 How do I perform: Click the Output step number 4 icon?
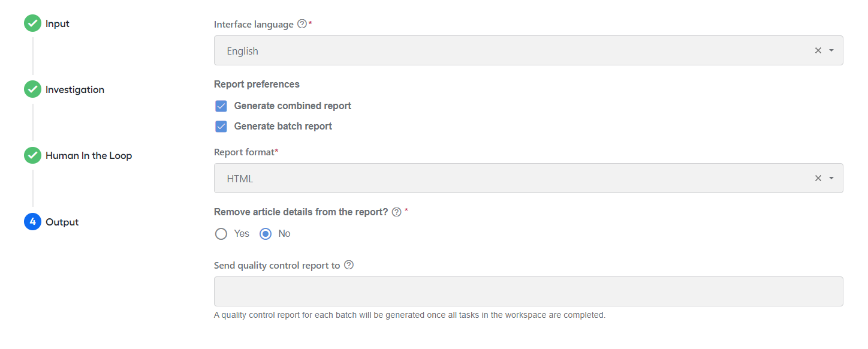(x=32, y=222)
